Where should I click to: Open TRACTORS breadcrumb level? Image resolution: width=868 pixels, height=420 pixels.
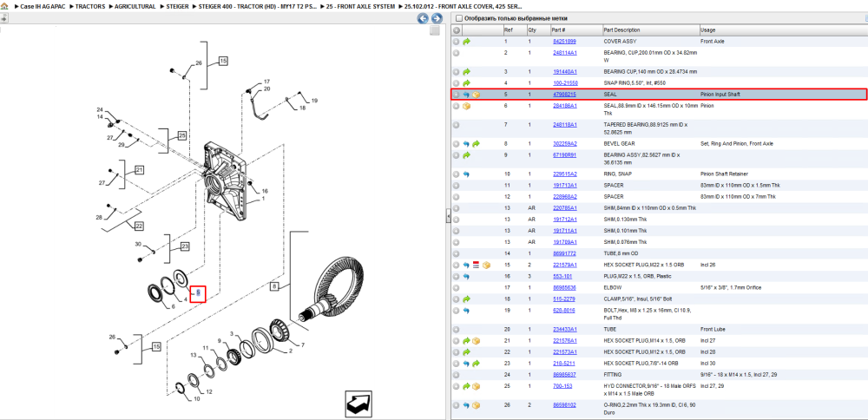pyautogui.click(x=90, y=6)
